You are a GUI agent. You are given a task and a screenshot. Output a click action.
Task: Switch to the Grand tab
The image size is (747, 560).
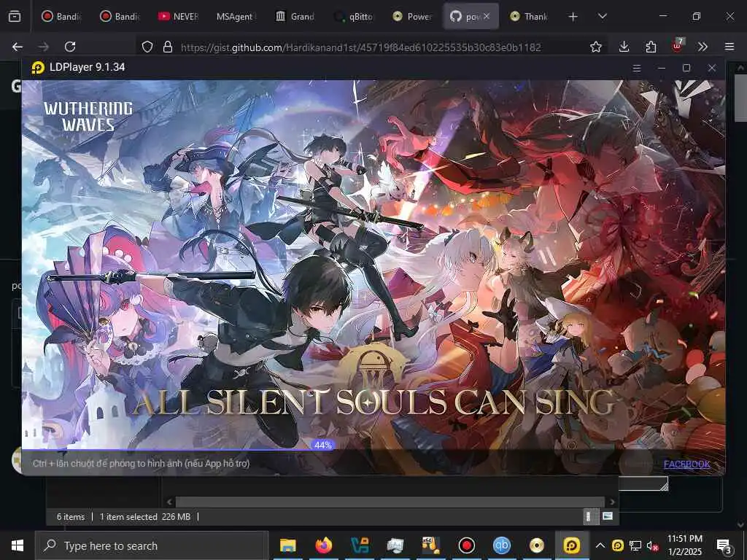click(x=295, y=16)
